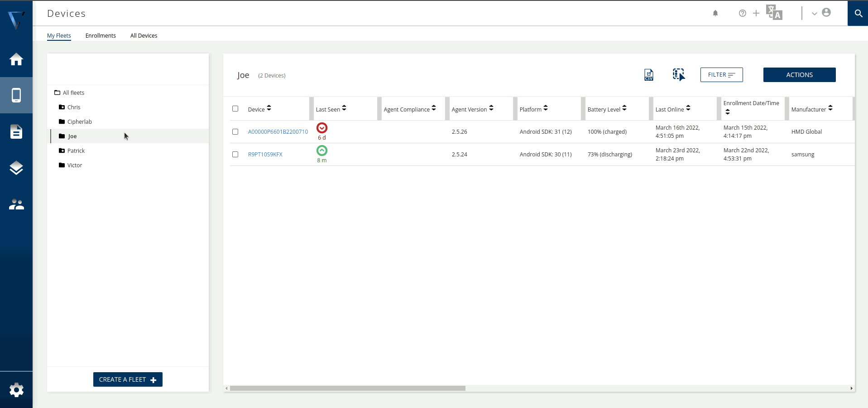Click the horizontal table scrollbar
The width and height of the screenshot is (868, 408).
pyautogui.click(x=348, y=388)
